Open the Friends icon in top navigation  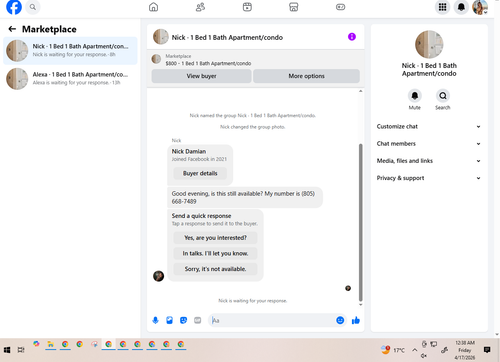(200, 7)
